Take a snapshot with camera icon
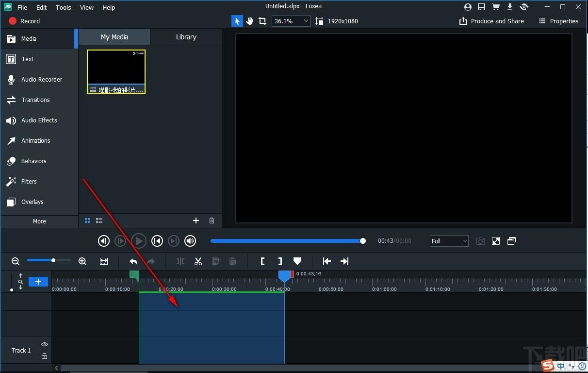 480,241
